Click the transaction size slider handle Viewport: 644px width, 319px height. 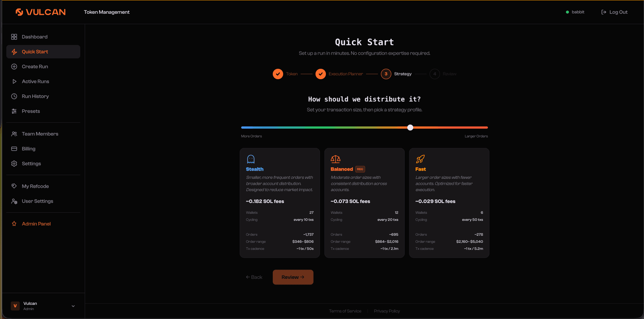coord(410,128)
